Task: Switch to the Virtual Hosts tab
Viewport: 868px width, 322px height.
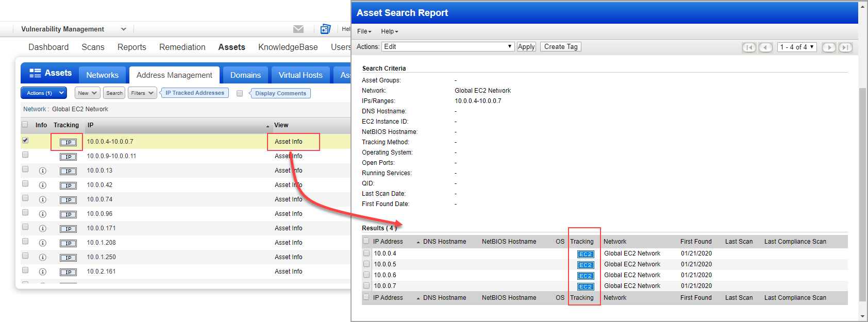Action: tap(301, 75)
